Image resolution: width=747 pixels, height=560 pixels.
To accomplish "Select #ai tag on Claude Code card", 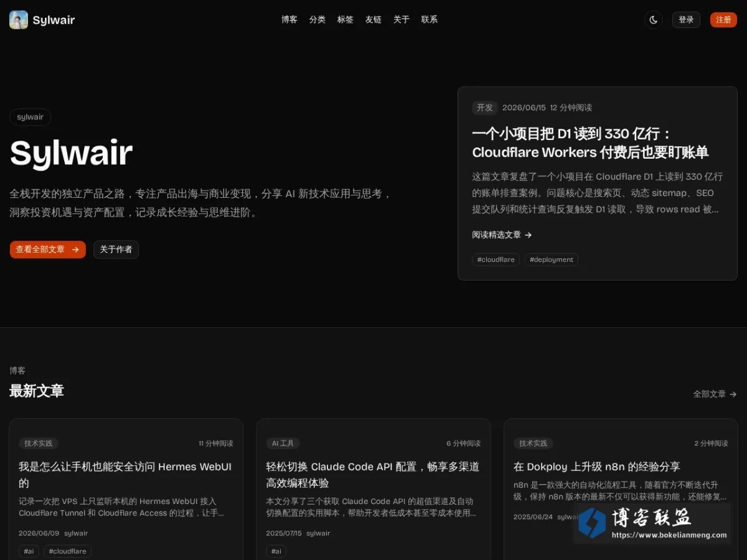I will coord(276,551).
